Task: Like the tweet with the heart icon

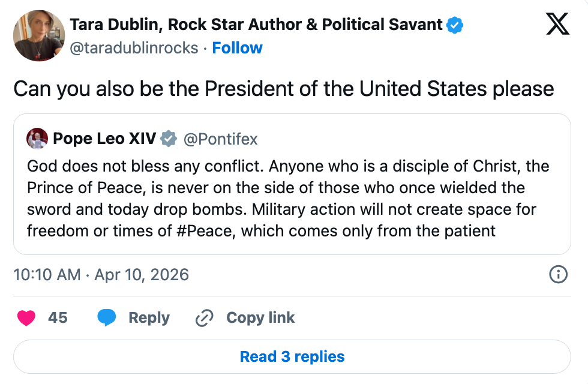Action: [x=26, y=317]
